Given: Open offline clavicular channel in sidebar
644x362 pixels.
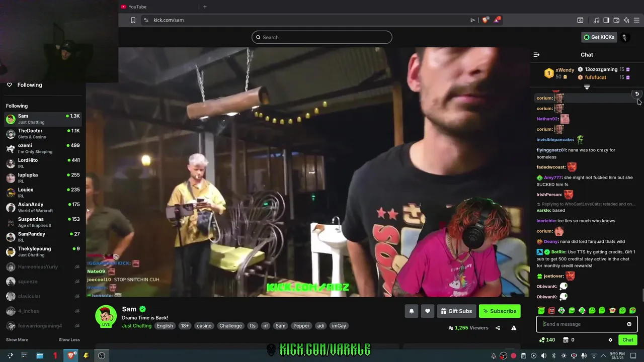Looking at the screenshot, I should coord(43,296).
